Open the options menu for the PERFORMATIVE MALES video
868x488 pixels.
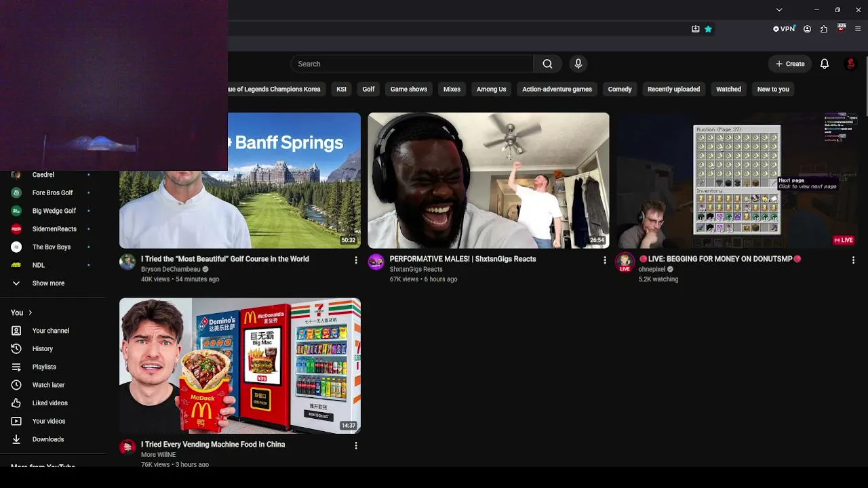[x=604, y=260]
